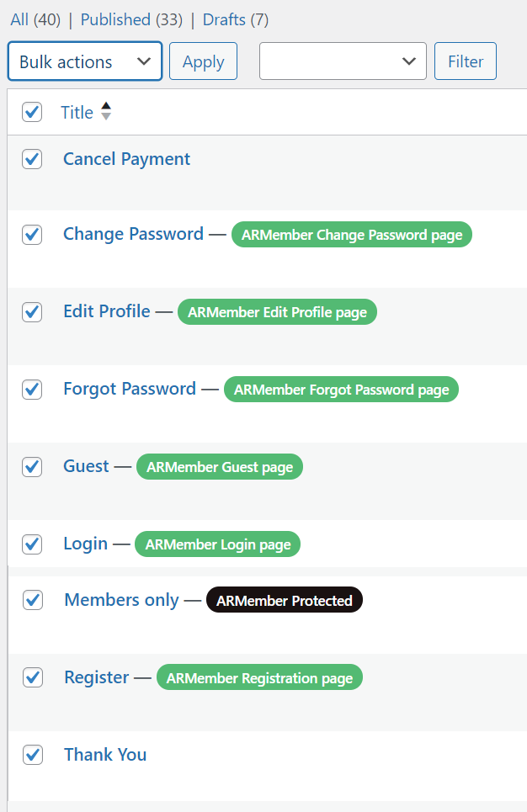Switch to Drafts pages view
This screenshot has height=812, width=527.
(x=224, y=19)
